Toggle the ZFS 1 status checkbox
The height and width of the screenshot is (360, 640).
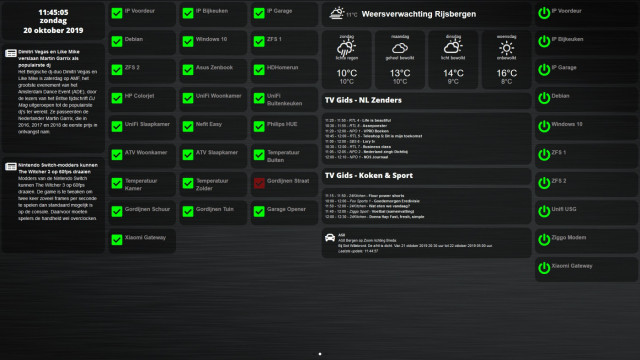click(x=259, y=41)
